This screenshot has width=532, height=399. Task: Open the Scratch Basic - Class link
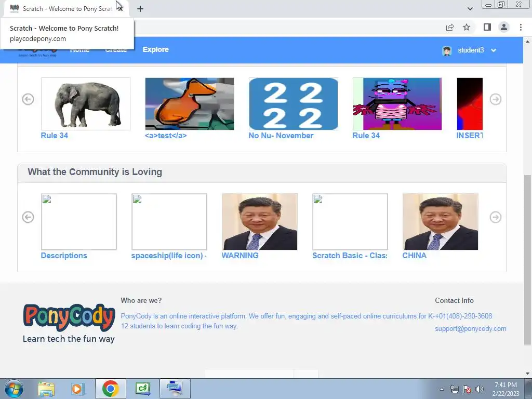(x=350, y=256)
